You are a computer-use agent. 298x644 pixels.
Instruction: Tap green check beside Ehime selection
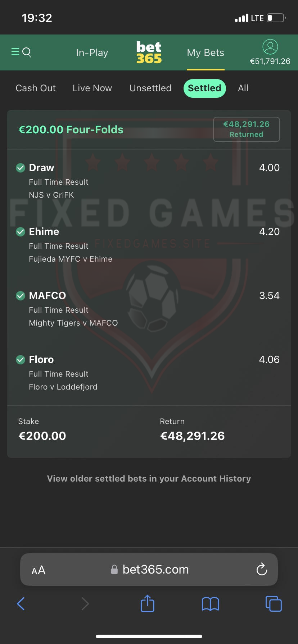pos(21,232)
